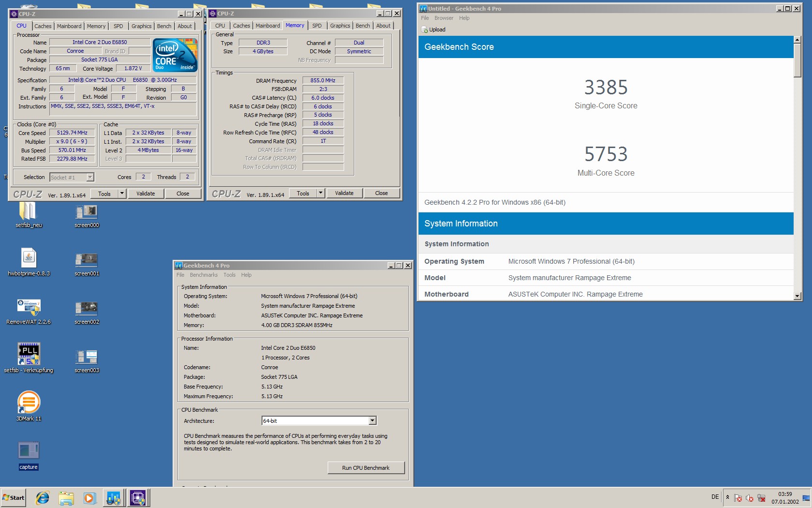Open the Socket #1 selection dropdown

tap(90, 177)
